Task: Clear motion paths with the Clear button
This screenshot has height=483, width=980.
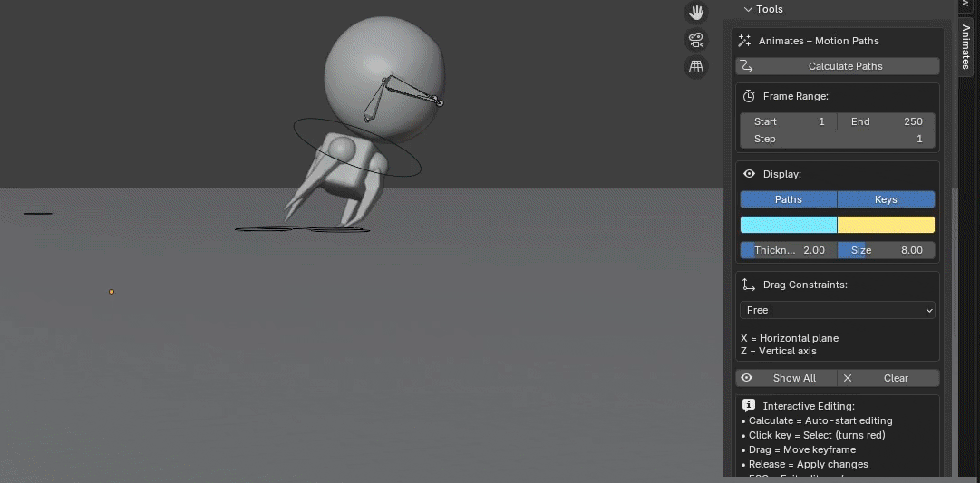Action: coord(888,378)
